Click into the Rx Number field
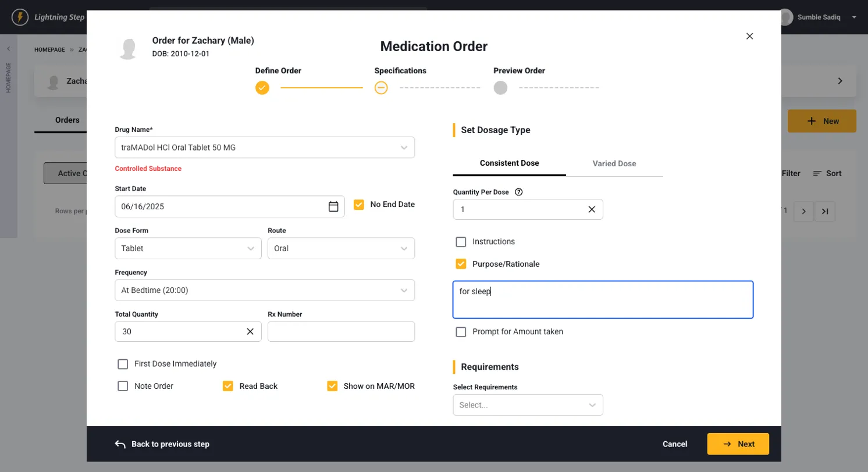Screen dimensions: 868x472 341,331
